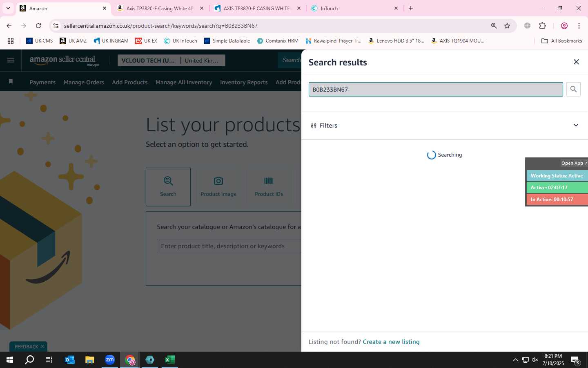Click Working Status: Active bar

coord(557,176)
